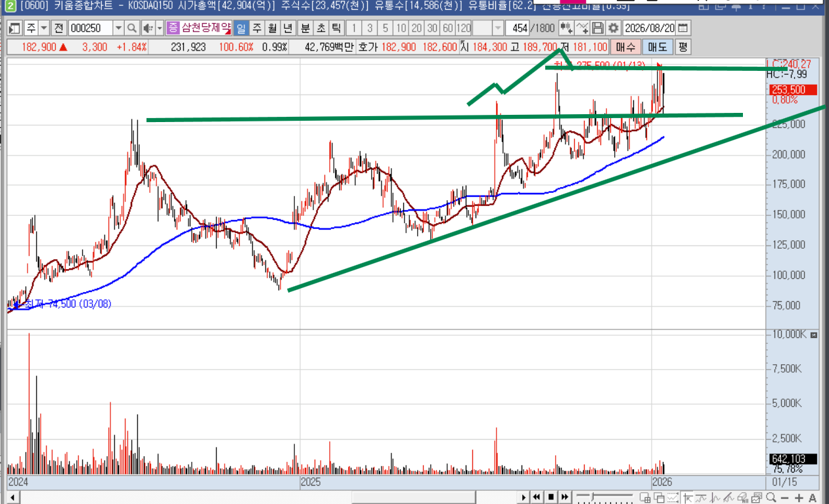829x504 pixels.
Task: Select the 10 interval preset
Action: (401, 28)
